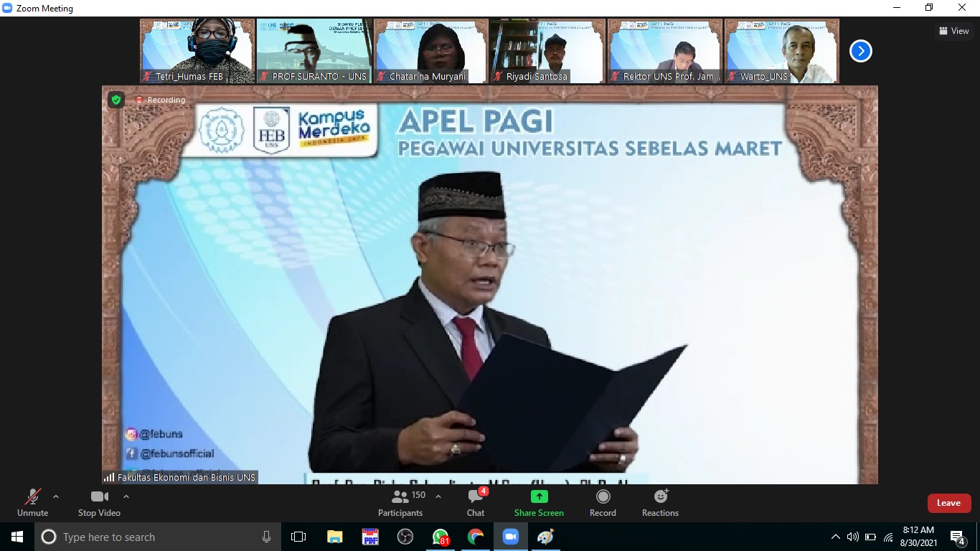
Task: Open the Chat panel
Action: 476,503
